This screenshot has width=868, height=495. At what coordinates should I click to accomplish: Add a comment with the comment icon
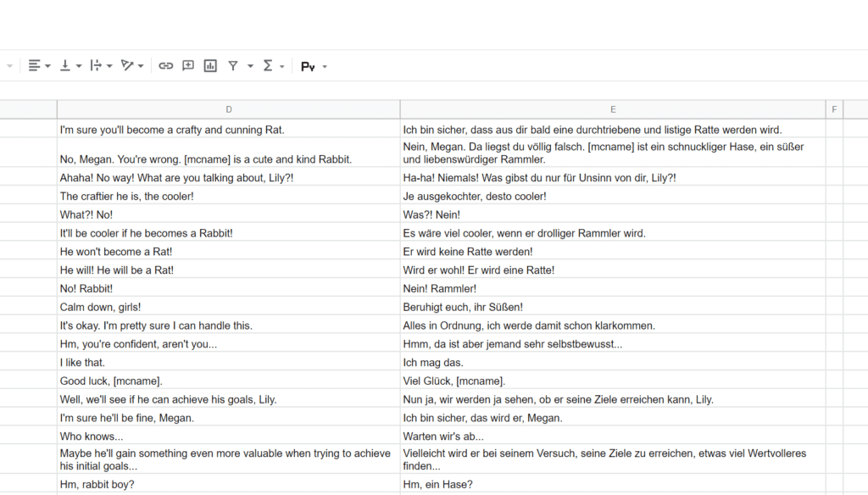[x=188, y=66]
